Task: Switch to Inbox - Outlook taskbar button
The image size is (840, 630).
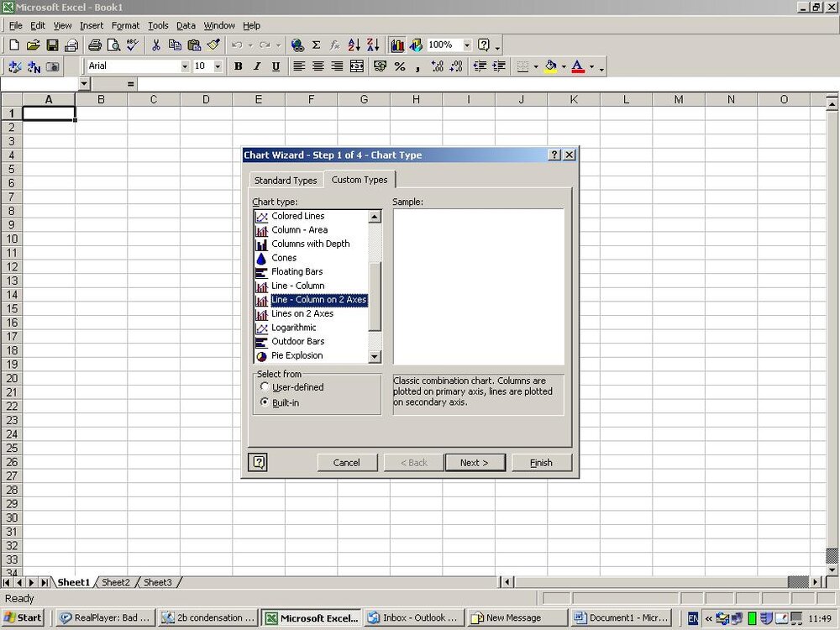Action: (413, 617)
